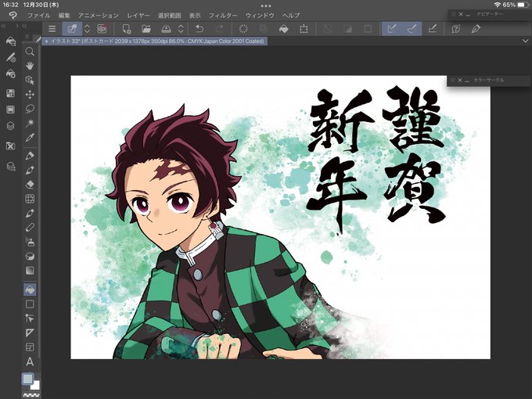
Task: Select the triangle Ruler tool
Action: pos(30,332)
